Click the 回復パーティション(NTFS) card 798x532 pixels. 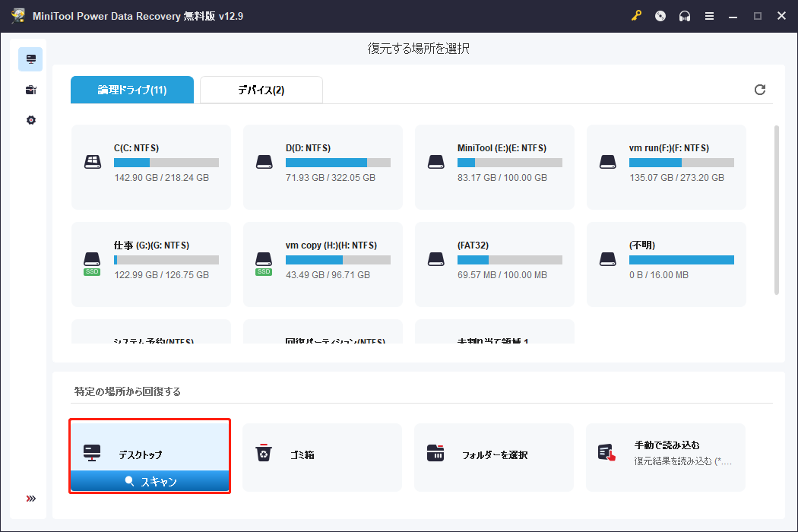[323, 331]
